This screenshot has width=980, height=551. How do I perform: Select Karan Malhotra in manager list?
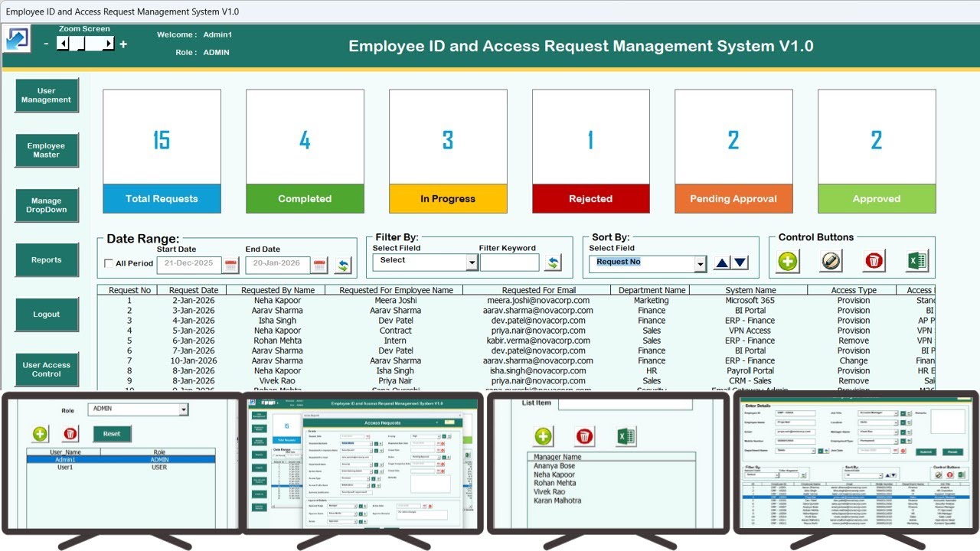tap(557, 500)
